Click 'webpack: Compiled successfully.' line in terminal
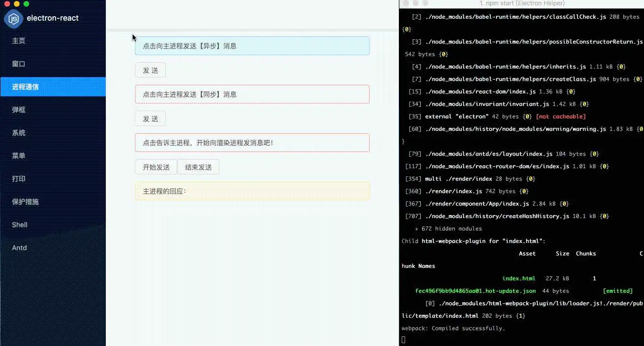The image size is (644, 346). (x=453, y=328)
